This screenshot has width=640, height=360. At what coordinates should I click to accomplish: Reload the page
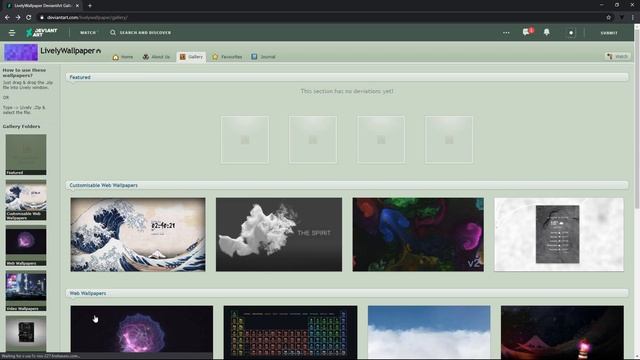click(29, 18)
